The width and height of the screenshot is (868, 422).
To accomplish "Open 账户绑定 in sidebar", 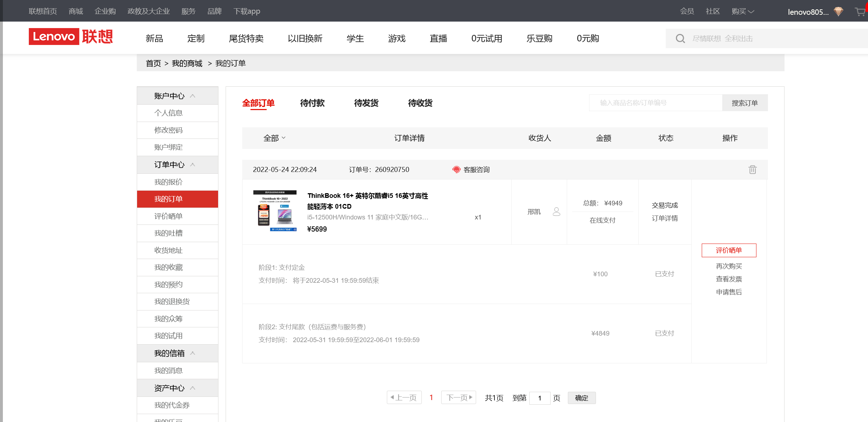I will click(177, 147).
